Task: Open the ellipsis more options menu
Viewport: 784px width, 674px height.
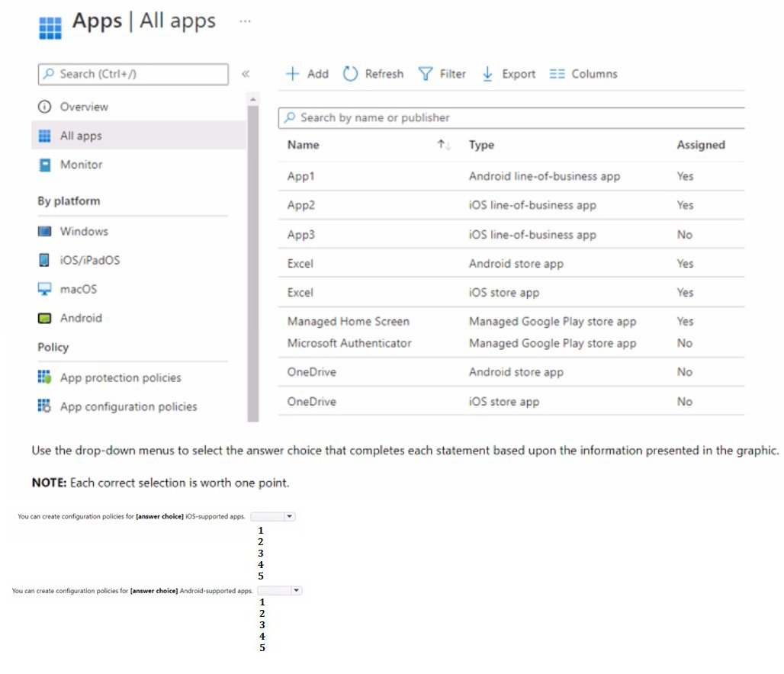Action: coord(245,21)
